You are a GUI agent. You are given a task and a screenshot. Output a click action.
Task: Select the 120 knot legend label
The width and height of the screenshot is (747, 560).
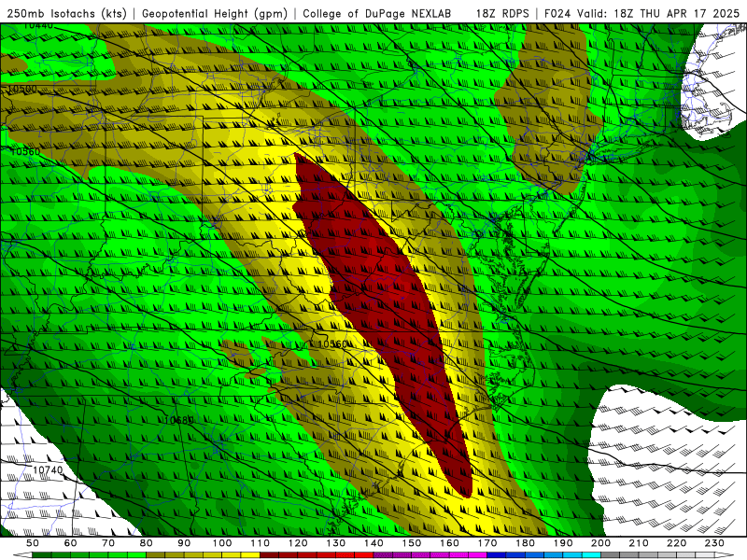(x=298, y=543)
